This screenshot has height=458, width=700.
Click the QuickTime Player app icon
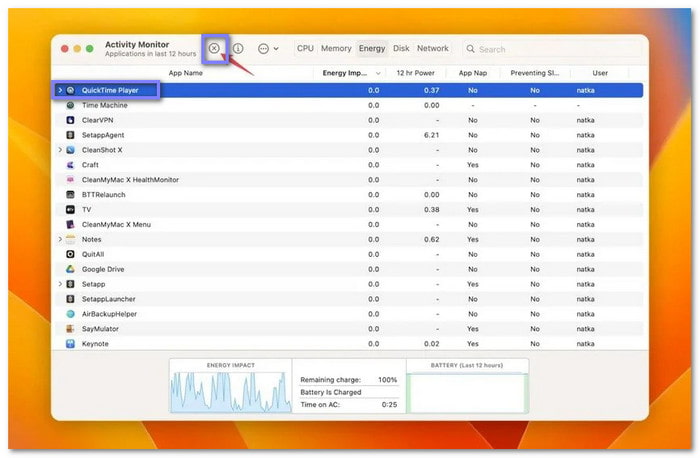click(x=71, y=90)
